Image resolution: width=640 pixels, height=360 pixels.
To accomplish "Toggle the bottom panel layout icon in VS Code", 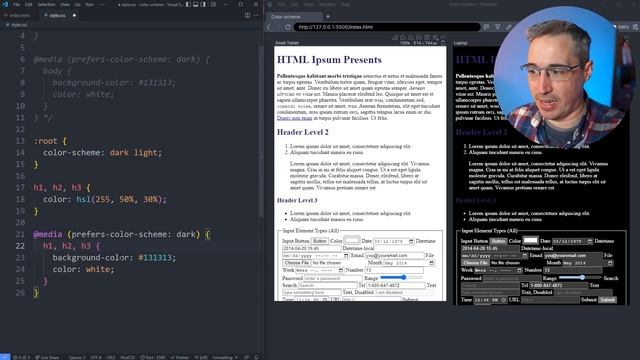I will (196, 4).
